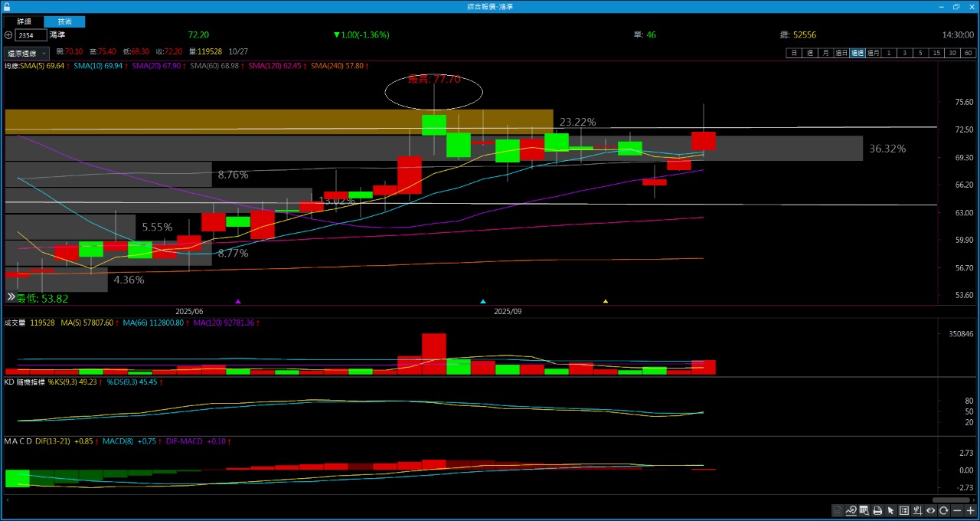Select the 1 minute period button

coord(889,53)
